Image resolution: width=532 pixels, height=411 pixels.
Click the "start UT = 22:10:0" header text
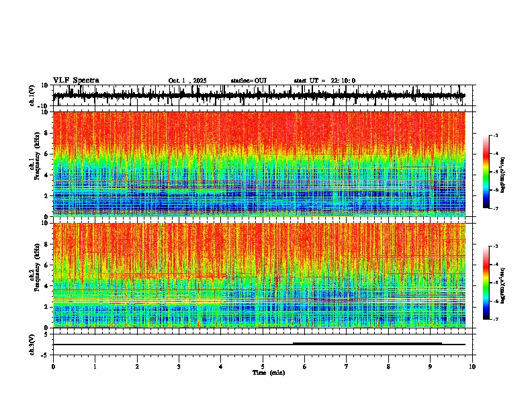(x=324, y=81)
